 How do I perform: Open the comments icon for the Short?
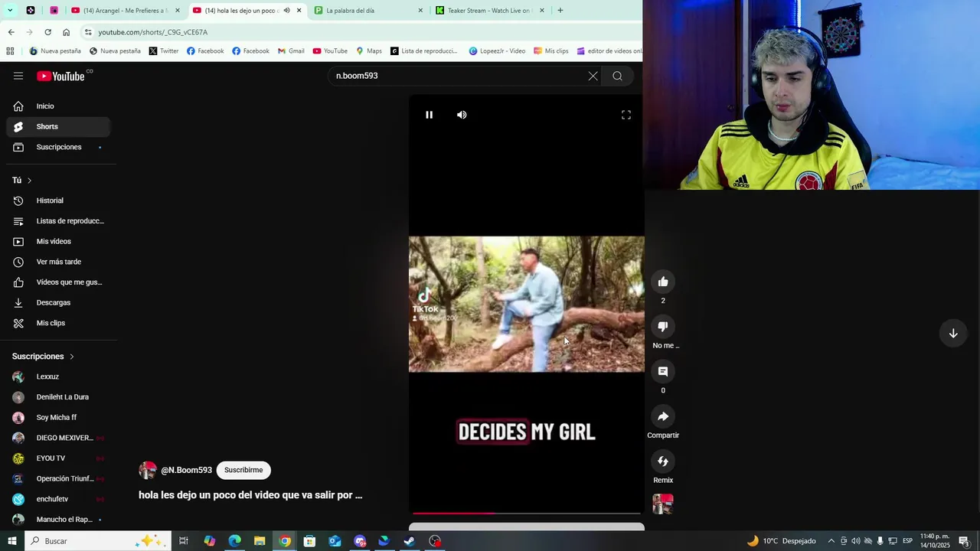tap(663, 371)
